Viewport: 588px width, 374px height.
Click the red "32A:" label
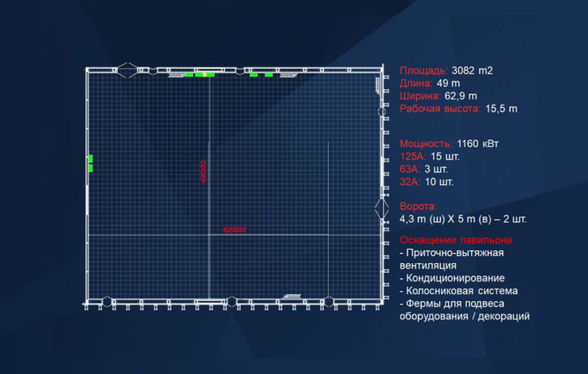410,182
